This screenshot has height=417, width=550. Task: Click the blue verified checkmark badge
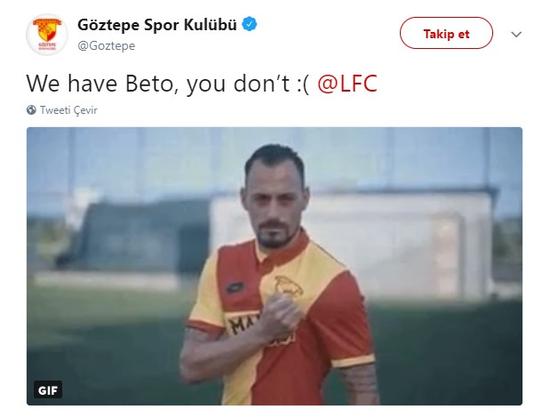(x=249, y=24)
